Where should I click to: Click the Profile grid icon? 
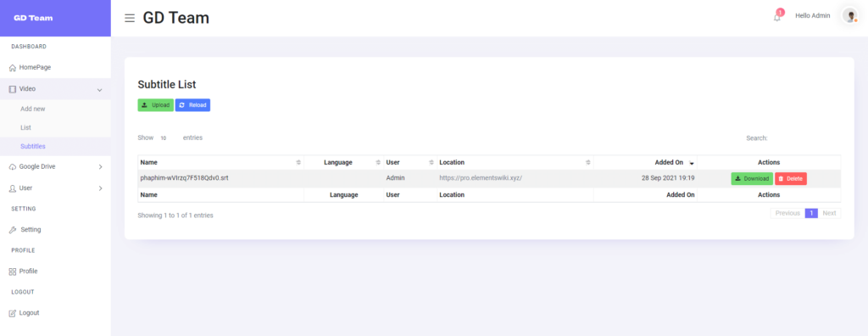coord(13,272)
